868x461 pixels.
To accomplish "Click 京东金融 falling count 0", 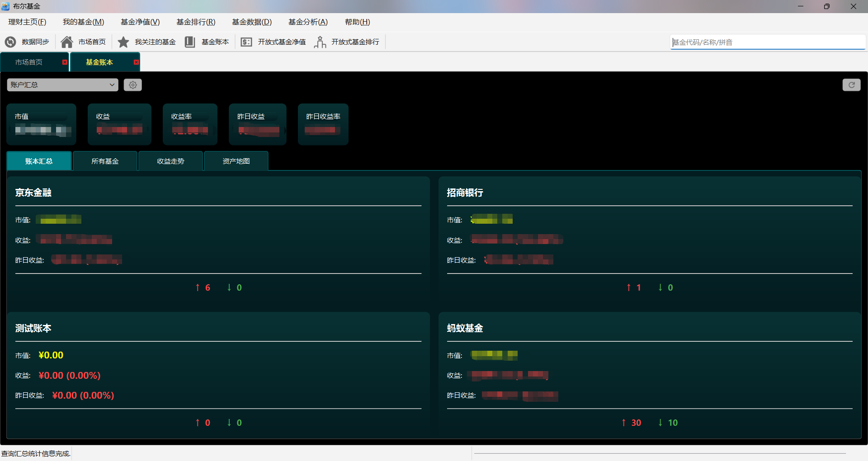I will point(234,287).
